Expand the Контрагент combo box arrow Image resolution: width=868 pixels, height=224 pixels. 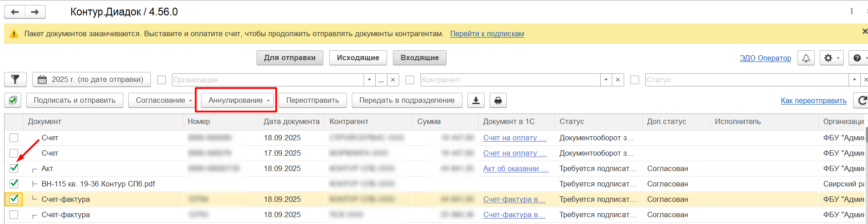point(606,80)
